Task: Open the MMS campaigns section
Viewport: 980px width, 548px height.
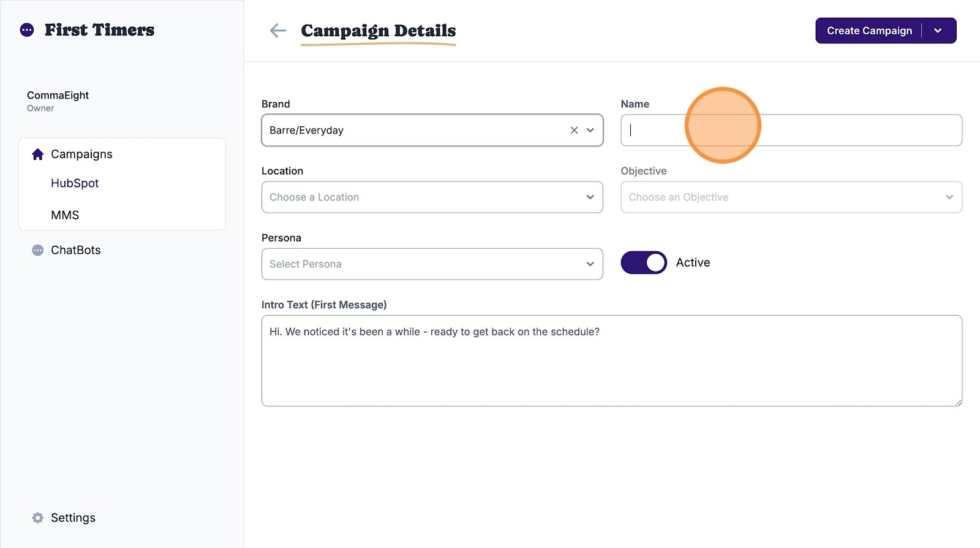Action: pos(65,215)
